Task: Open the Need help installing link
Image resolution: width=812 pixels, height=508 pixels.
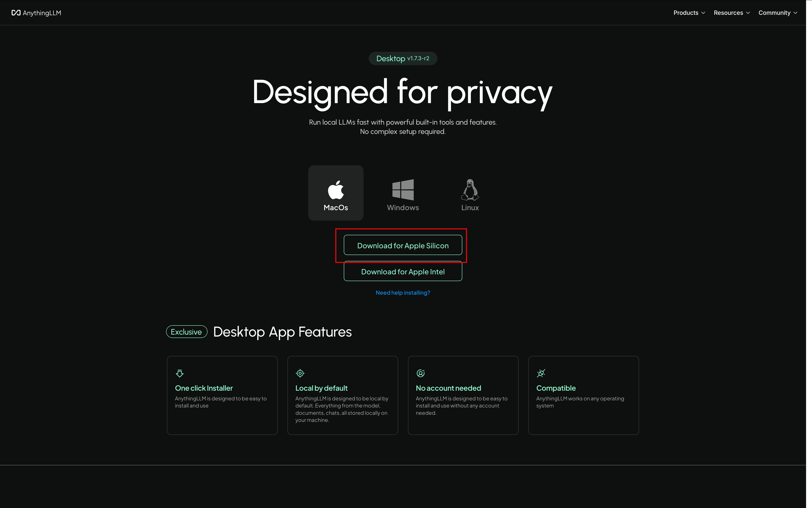Action: 403,293
